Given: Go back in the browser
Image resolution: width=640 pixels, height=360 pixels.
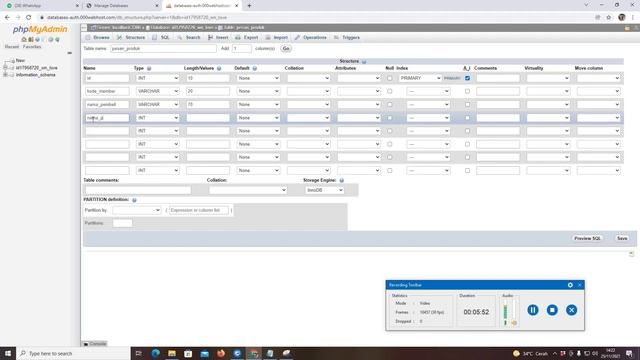Looking at the screenshot, I should click(7, 18).
